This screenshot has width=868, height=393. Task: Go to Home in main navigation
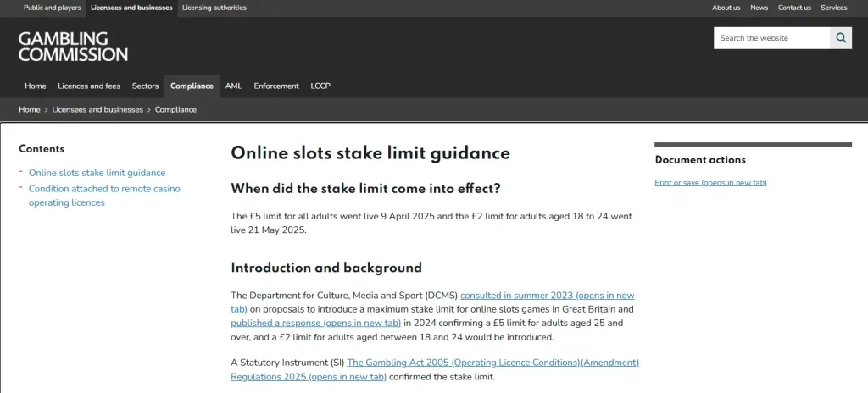pyautogui.click(x=36, y=86)
